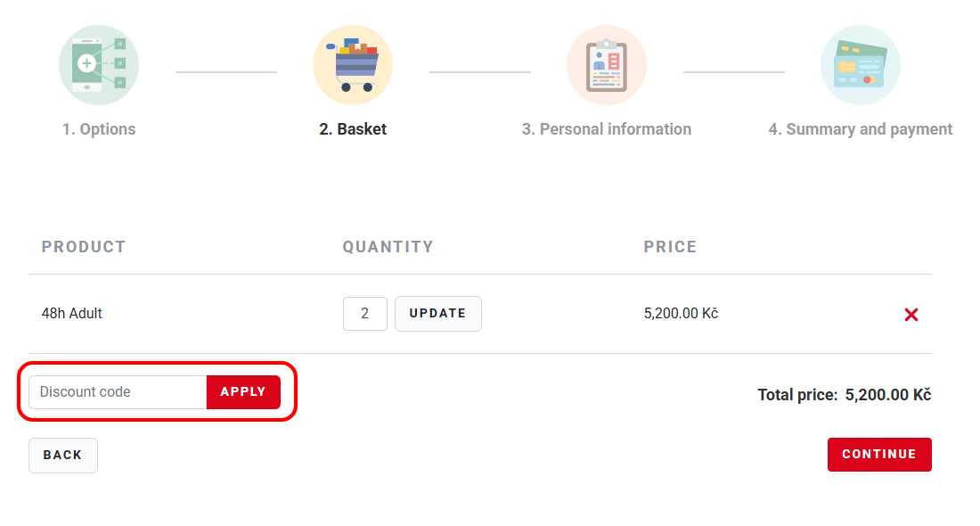Update the 48h Adult quantity

(x=437, y=313)
